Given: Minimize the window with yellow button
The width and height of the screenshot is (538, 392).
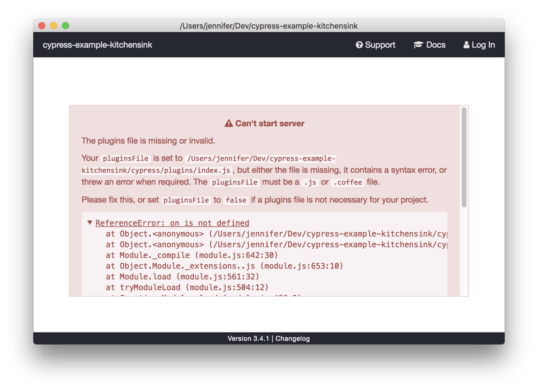Looking at the screenshot, I should (54, 26).
